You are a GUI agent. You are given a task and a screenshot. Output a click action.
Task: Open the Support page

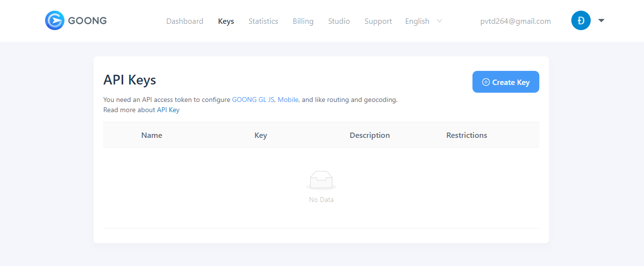pos(378,21)
